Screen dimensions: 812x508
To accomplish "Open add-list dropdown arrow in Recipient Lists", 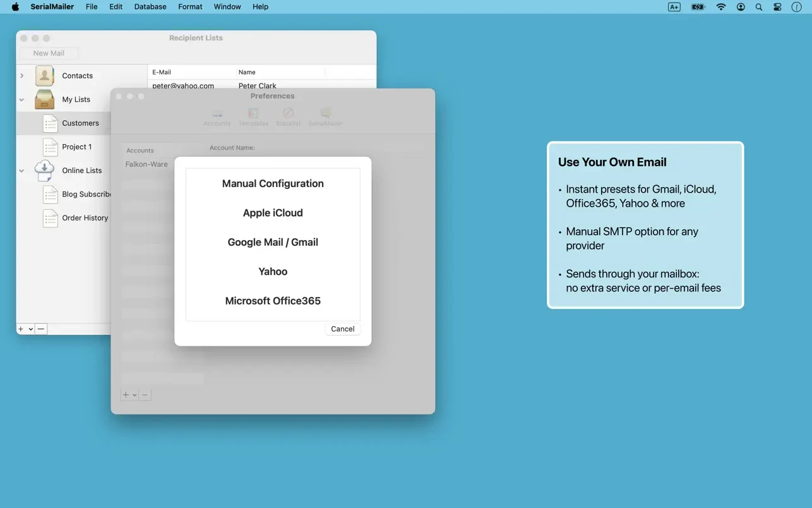I will coord(30,329).
